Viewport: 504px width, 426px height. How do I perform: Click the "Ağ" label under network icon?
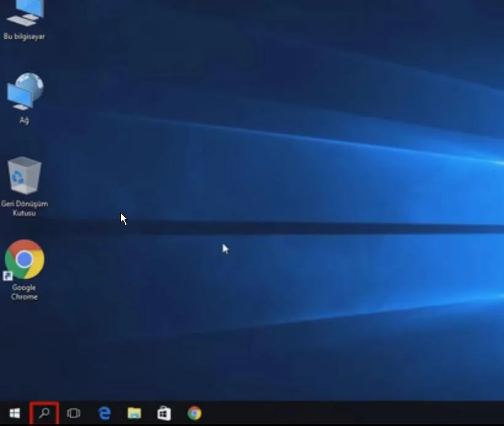[x=25, y=120]
